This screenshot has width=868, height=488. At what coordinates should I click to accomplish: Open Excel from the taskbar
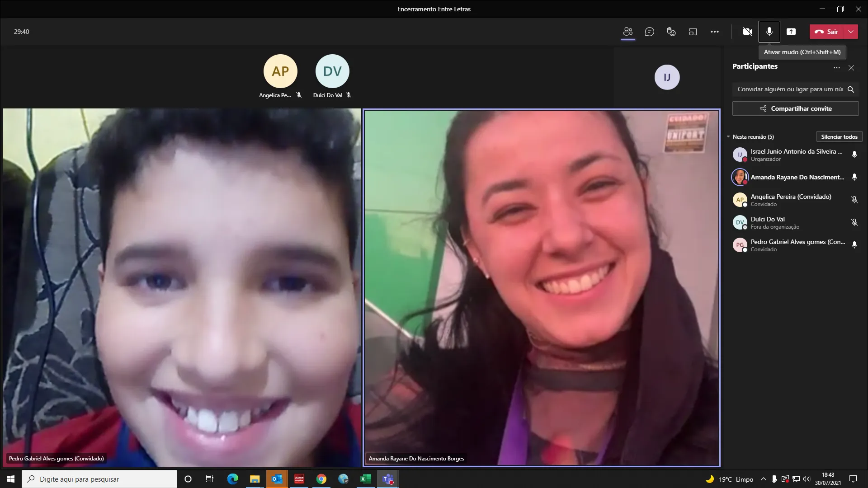[x=365, y=479]
